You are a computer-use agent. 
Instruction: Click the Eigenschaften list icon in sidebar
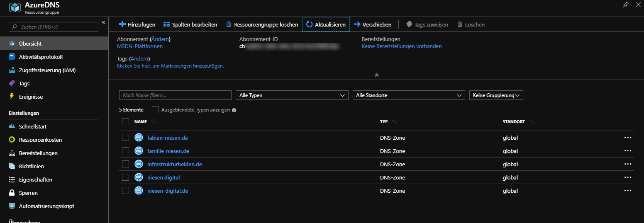pos(12,179)
